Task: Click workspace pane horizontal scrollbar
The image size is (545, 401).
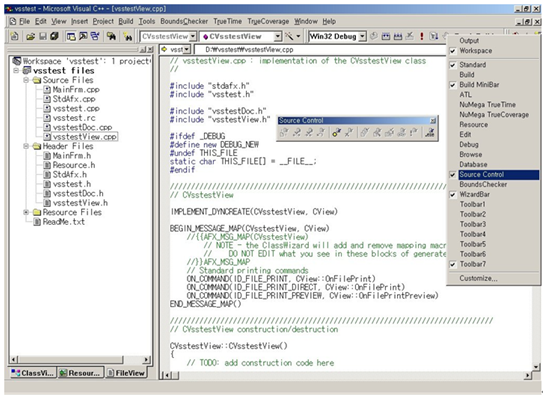Action: (80, 359)
